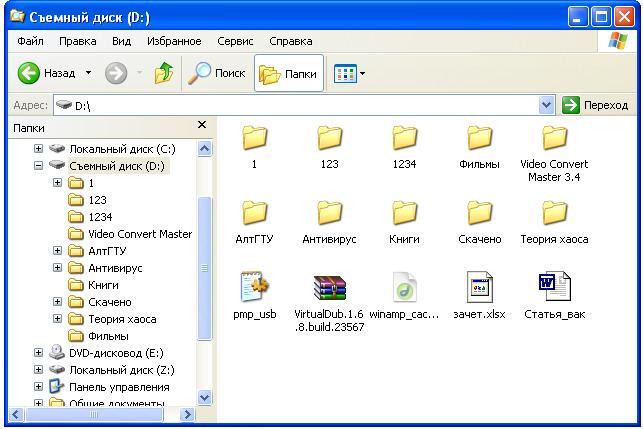The height and width of the screenshot is (429, 643).
Task: Click the tree's vertical scroll down arrow
Action: (205, 397)
